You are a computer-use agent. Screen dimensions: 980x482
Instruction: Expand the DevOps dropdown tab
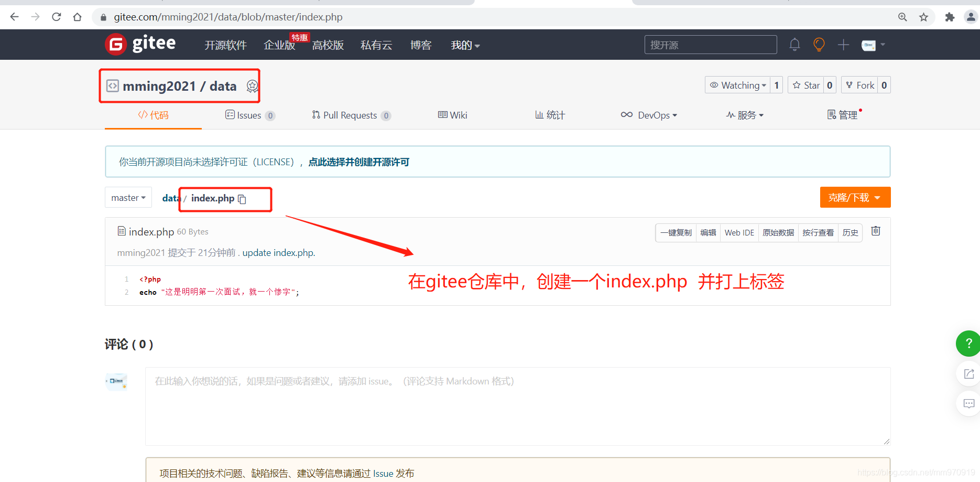point(649,115)
